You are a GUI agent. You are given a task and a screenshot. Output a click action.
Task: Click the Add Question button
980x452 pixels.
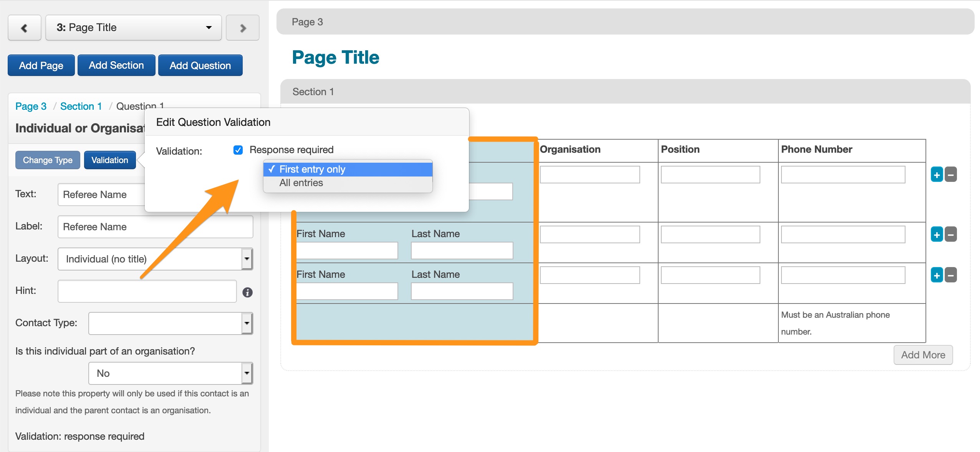200,66
